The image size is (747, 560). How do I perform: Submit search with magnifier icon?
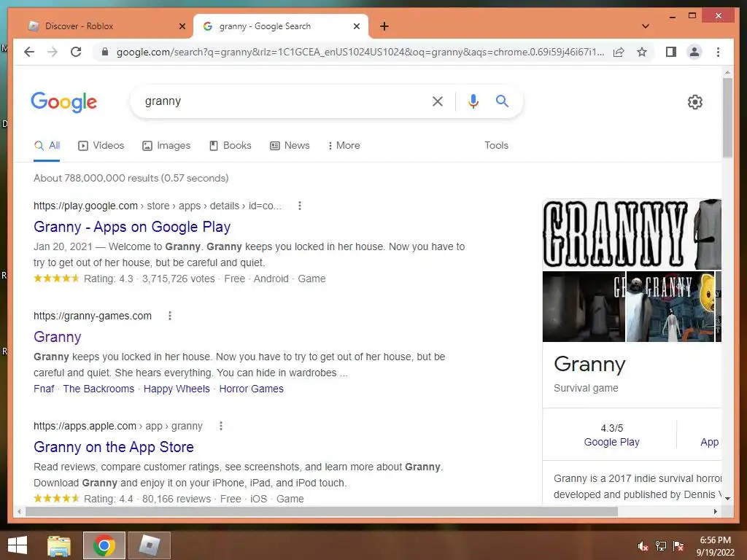point(502,101)
